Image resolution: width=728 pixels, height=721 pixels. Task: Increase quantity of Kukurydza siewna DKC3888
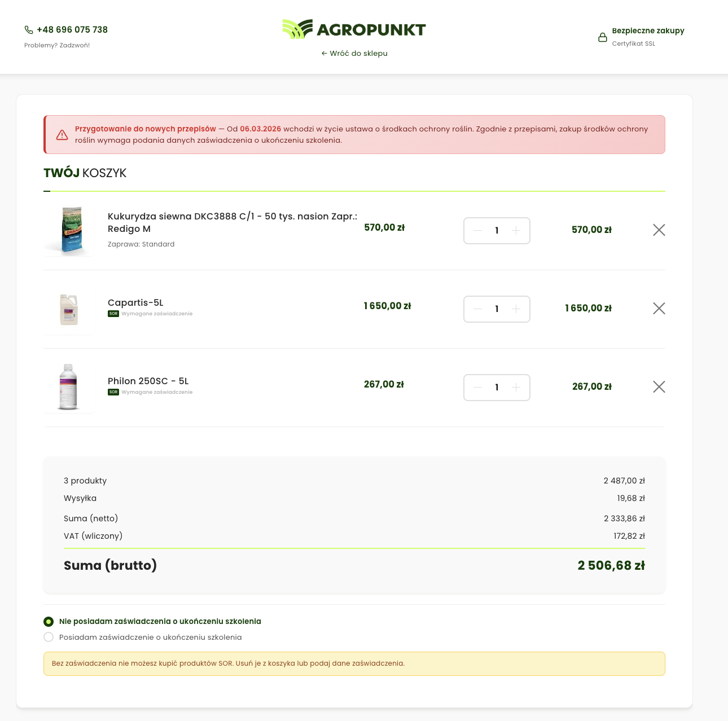point(516,231)
